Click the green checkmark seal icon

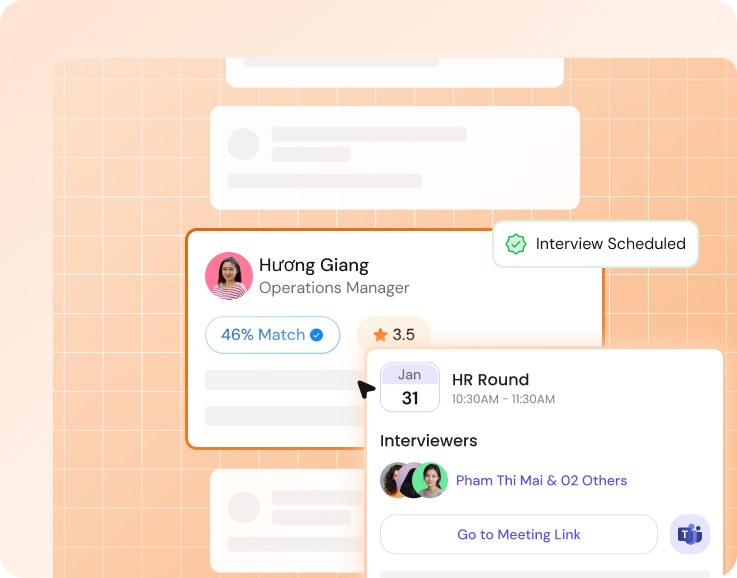pos(515,244)
